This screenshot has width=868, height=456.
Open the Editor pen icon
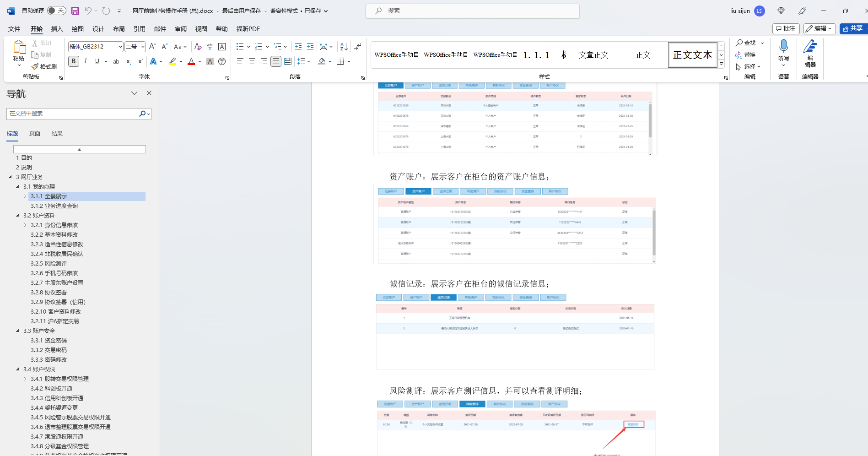[x=810, y=46]
